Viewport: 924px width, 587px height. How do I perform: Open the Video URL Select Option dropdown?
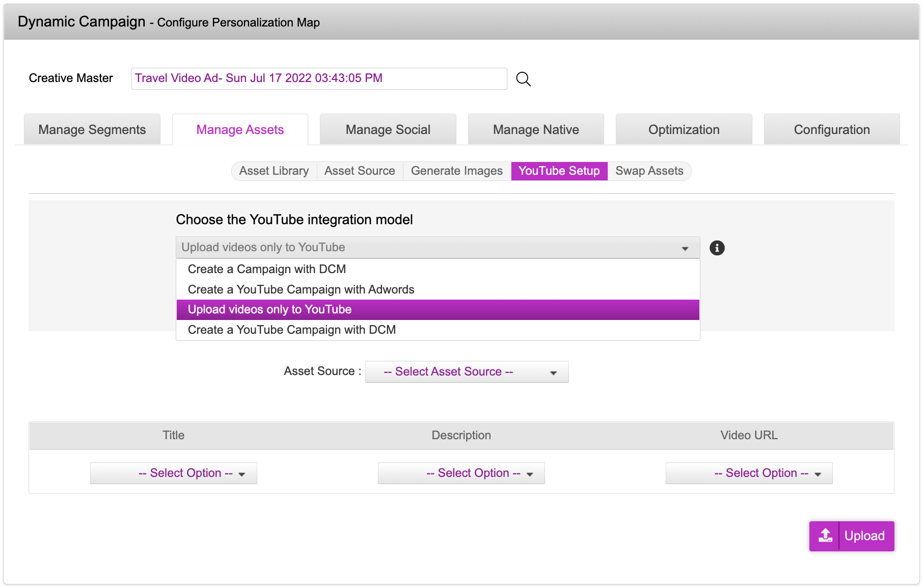tap(749, 473)
